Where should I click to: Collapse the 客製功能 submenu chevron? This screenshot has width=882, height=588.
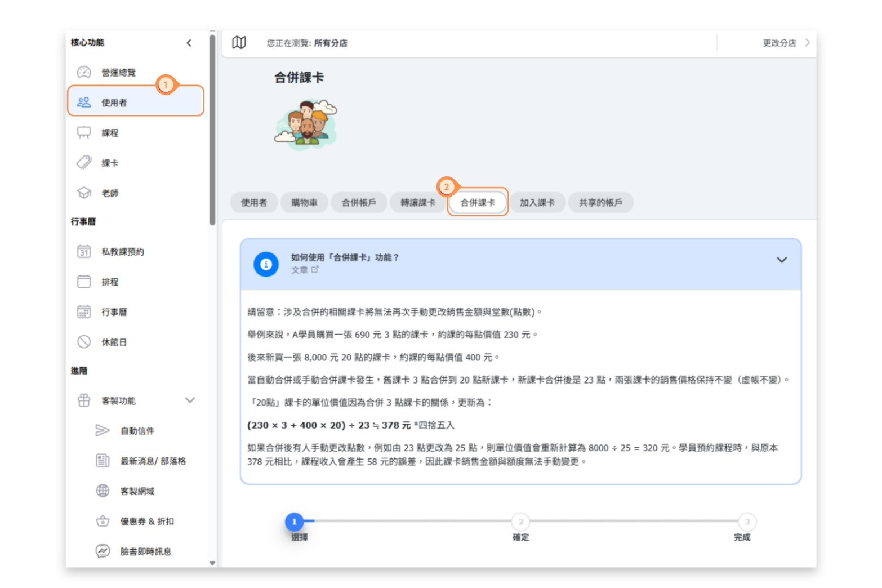pyautogui.click(x=190, y=400)
